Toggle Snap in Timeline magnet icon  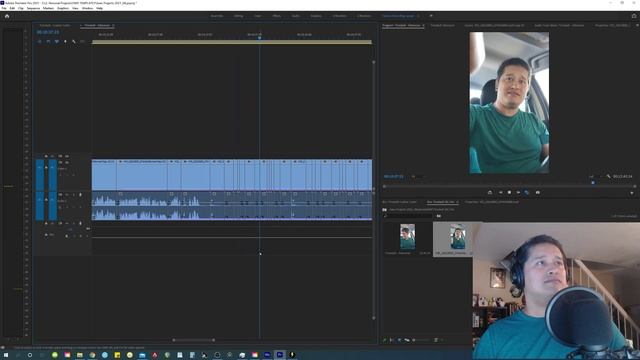[48, 42]
